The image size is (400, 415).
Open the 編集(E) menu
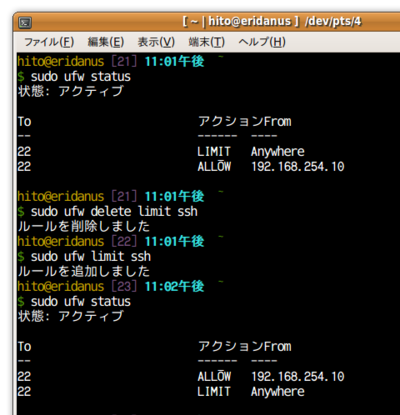(x=106, y=42)
